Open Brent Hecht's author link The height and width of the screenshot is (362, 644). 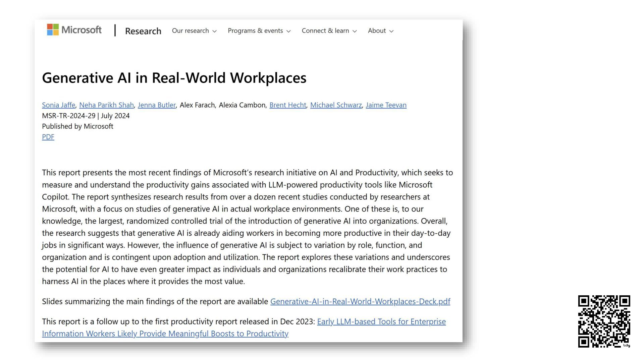[x=287, y=105]
